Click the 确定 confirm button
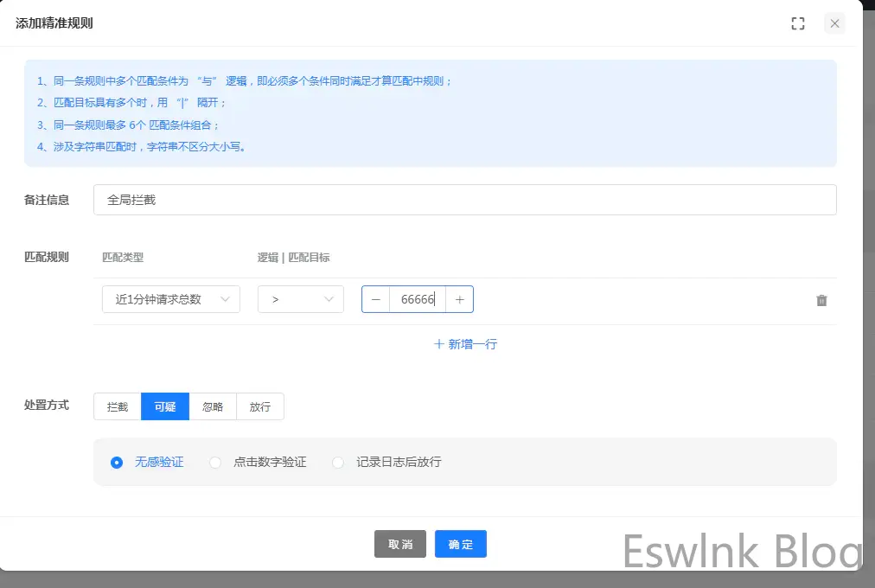Screen dimensions: 875x588 [461, 544]
